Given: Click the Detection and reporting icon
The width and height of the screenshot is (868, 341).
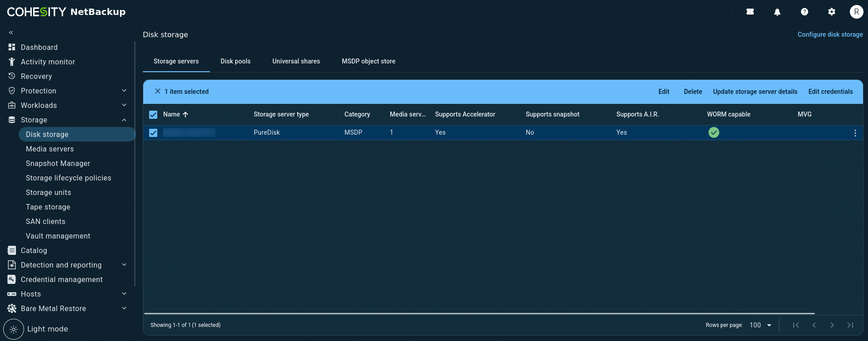Looking at the screenshot, I should point(12,265).
